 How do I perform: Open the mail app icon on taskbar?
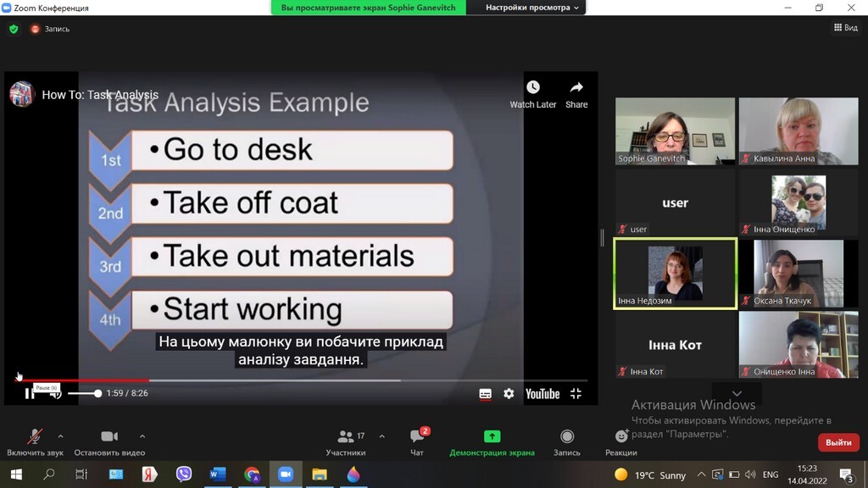click(115, 474)
